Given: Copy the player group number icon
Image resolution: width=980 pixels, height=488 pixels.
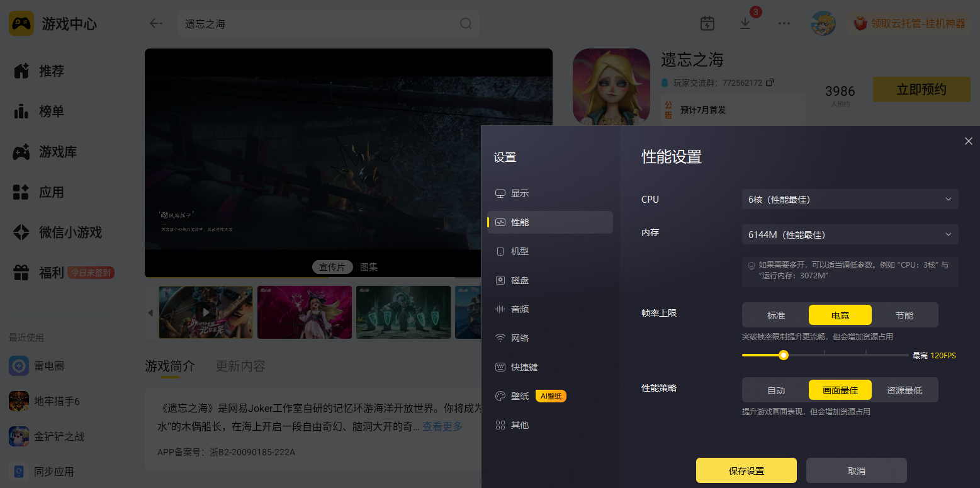Looking at the screenshot, I should click(769, 82).
